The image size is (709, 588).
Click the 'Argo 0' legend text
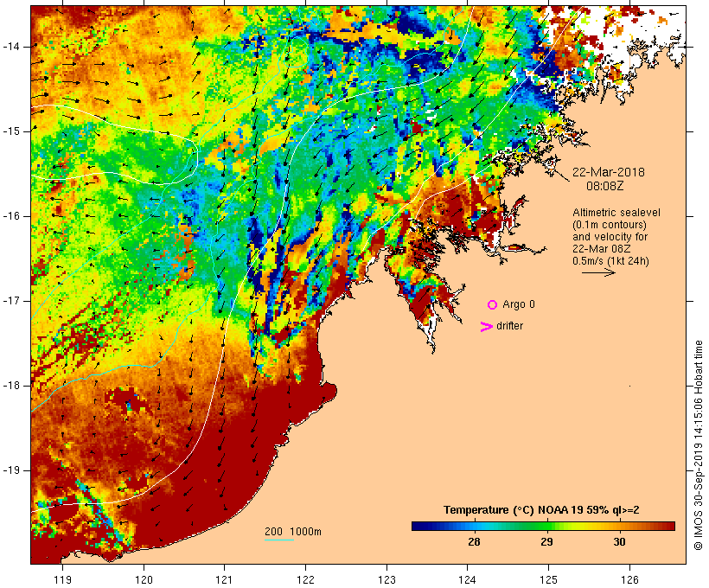point(519,304)
